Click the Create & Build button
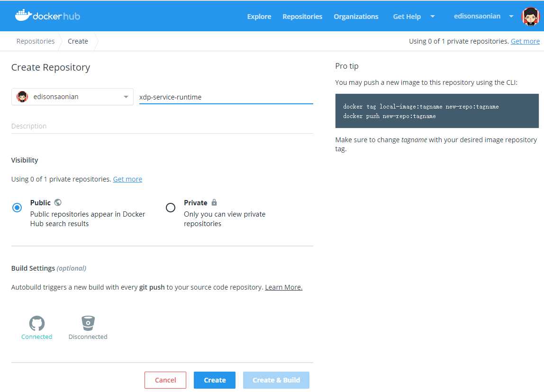This screenshot has width=544, height=392. [276, 380]
